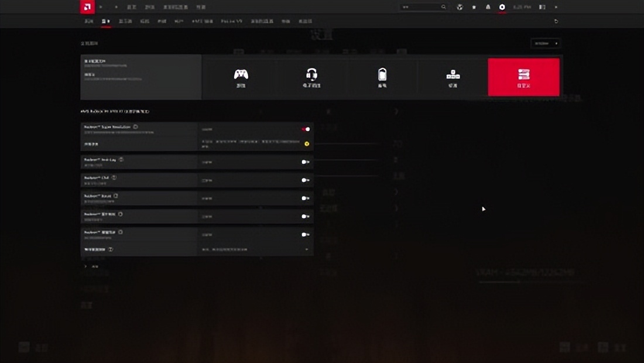
Task: Select the red Custom profile tile
Action: coord(523,77)
